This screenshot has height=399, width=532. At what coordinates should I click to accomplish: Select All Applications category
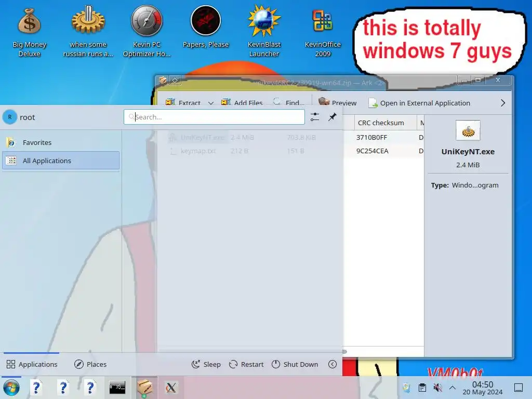(x=61, y=161)
